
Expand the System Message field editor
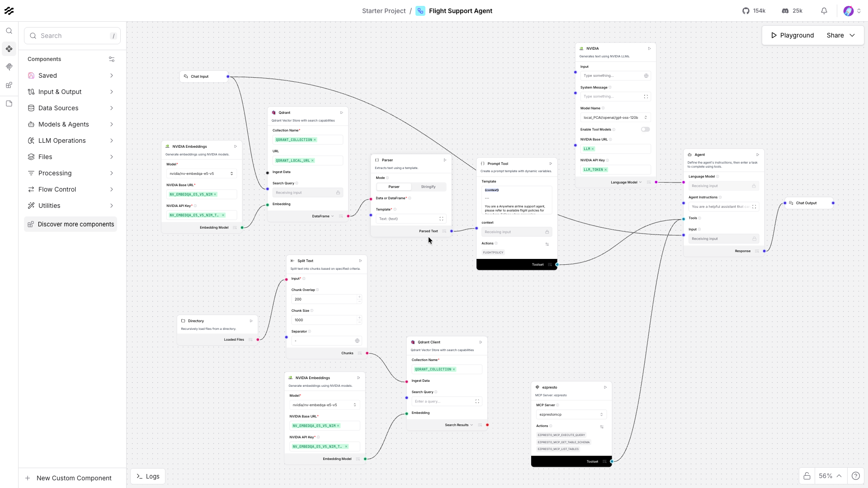point(646,97)
